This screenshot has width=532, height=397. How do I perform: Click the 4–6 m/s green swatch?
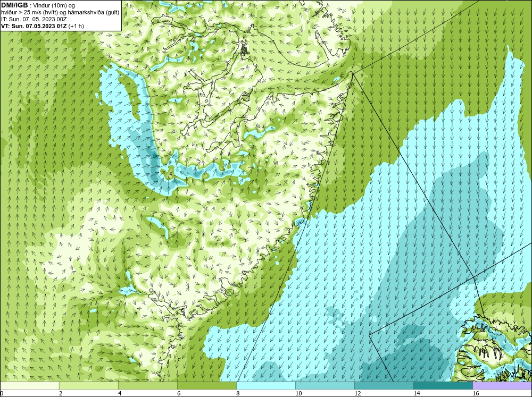tap(147, 385)
